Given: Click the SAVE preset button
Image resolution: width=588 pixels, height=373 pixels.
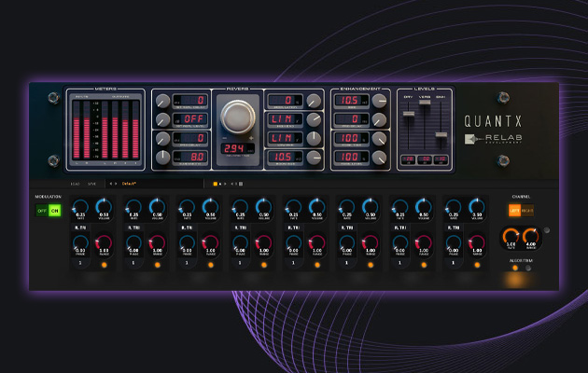Looking at the screenshot, I should pos(91,184).
